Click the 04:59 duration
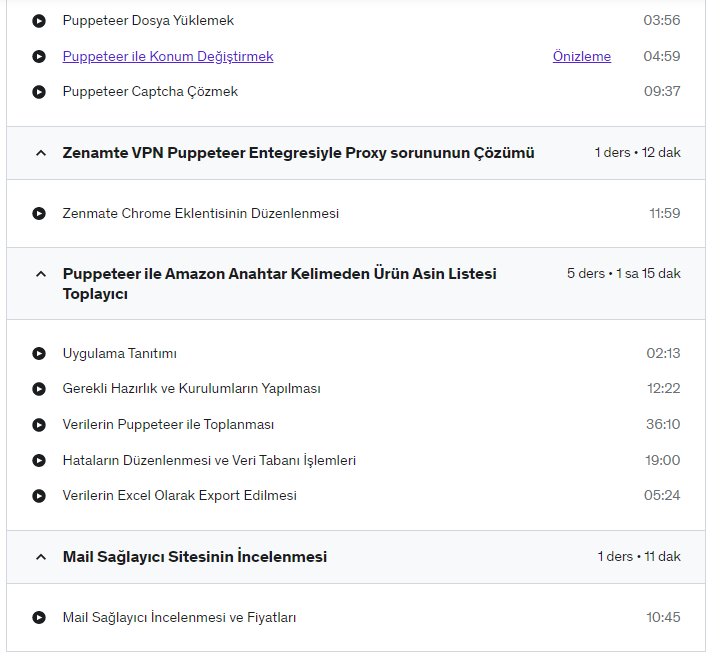 click(662, 56)
